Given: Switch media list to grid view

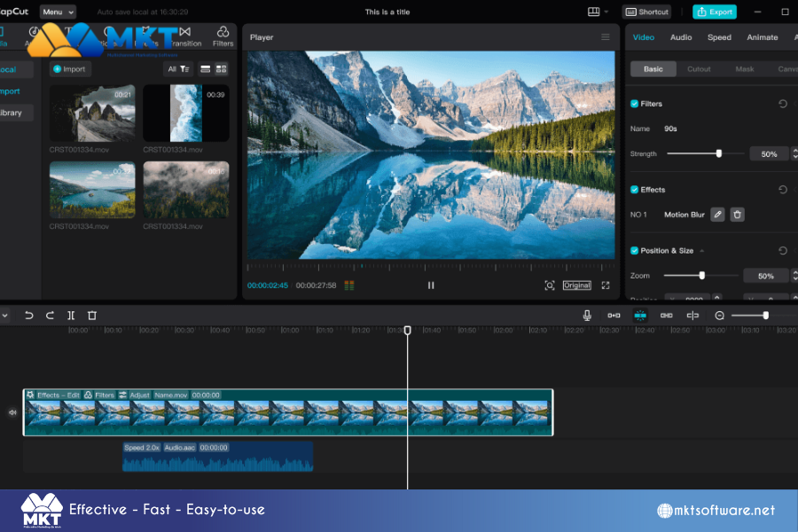Looking at the screenshot, I should click(222, 69).
